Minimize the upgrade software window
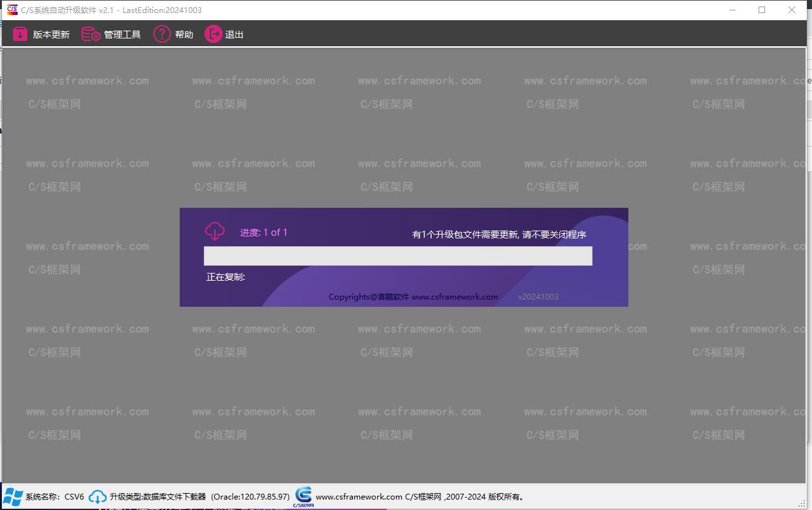 (x=732, y=10)
